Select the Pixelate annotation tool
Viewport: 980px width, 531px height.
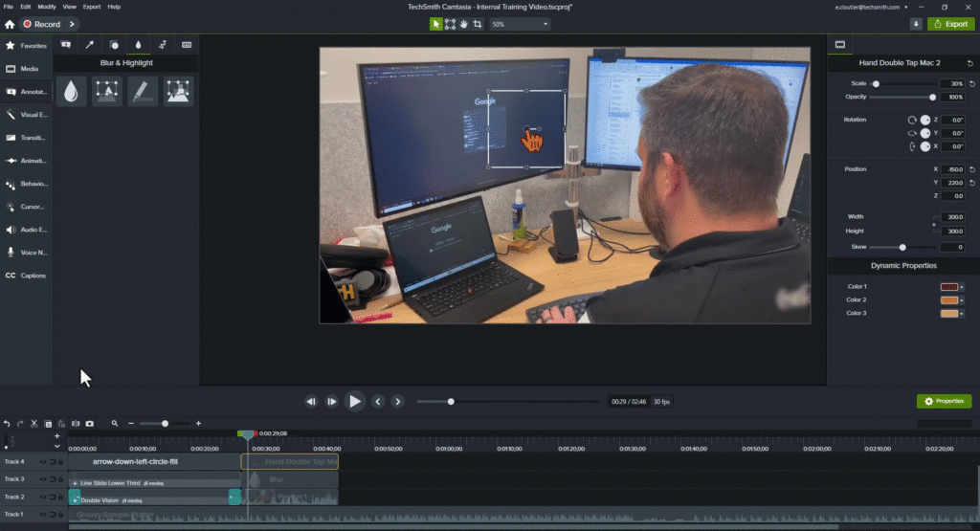point(178,91)
